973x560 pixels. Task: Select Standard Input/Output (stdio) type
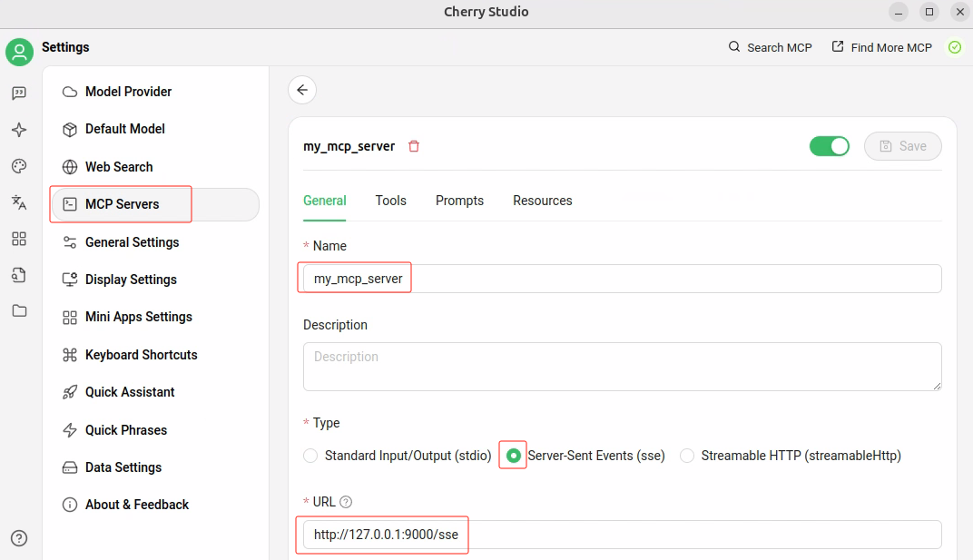click(x=310, y=456)
